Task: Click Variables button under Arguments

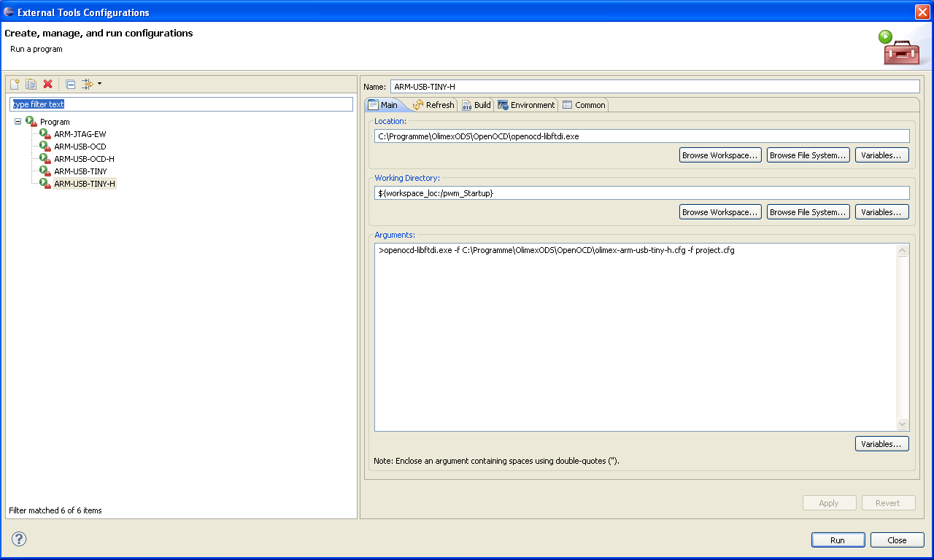Action: (x=882, y=444)
